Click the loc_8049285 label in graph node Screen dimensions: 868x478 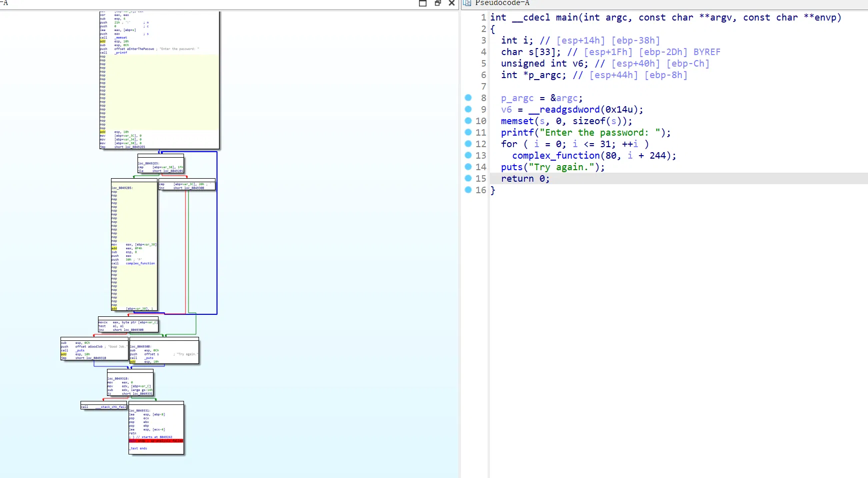122,188
